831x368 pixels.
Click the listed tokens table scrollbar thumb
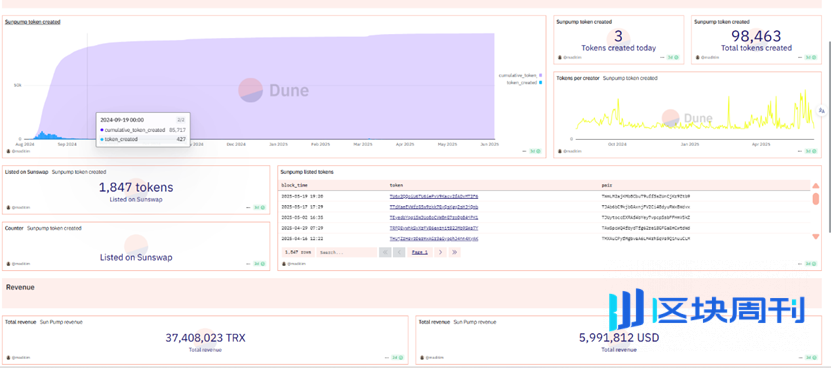coord(816,198)
